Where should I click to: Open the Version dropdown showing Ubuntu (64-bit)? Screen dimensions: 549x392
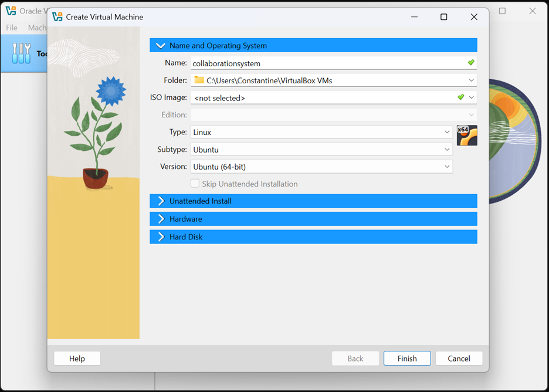pos(321,167)
